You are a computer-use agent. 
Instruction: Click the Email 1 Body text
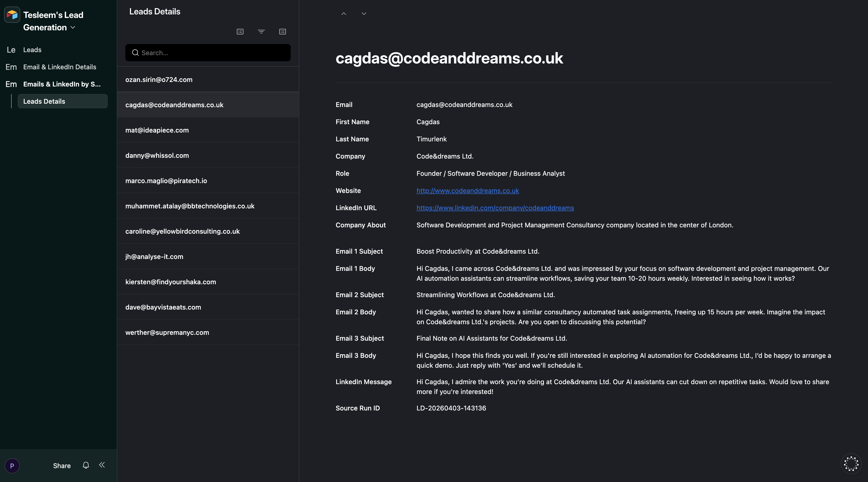(x=623, y=273)
